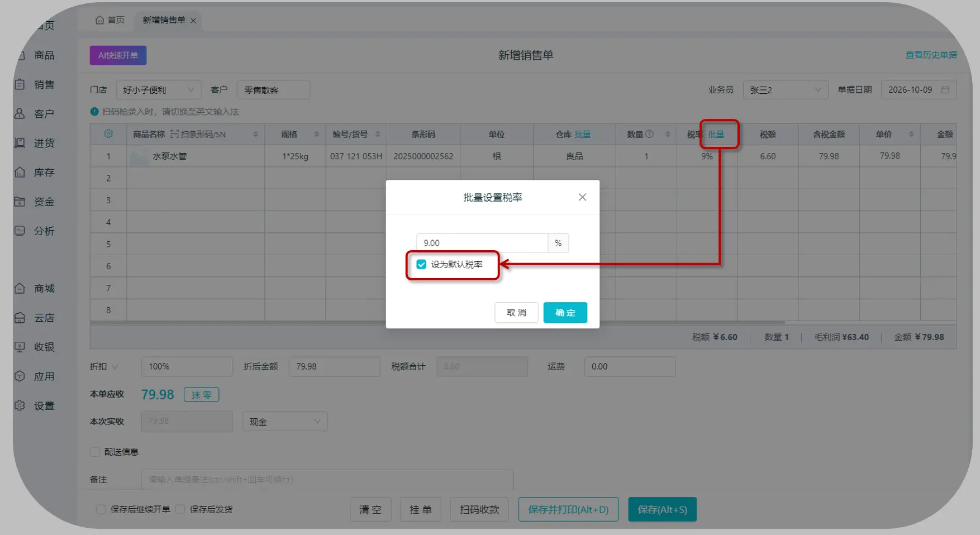Viewport: 980px width, 535px height.
Task: Select the 新增销售单 tab
Action: [x=164, y=20]
